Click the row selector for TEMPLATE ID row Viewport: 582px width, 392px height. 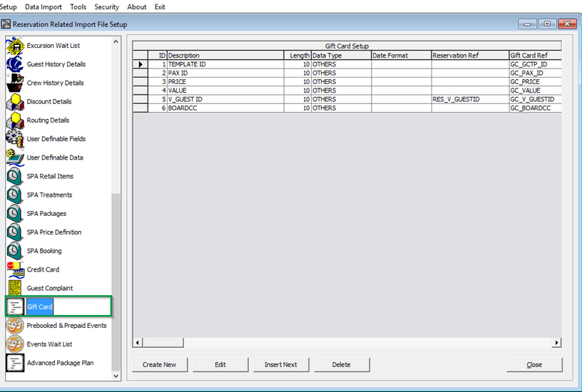(x=141, y=64)
